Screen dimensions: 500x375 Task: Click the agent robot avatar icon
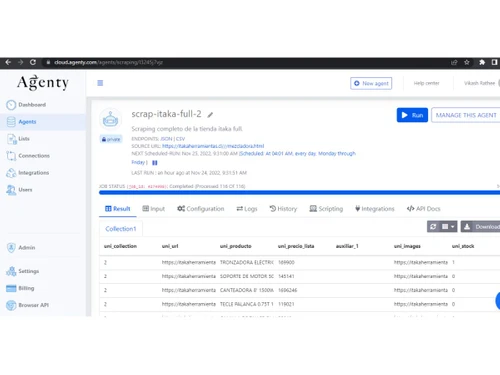click(x=110, y=119)
